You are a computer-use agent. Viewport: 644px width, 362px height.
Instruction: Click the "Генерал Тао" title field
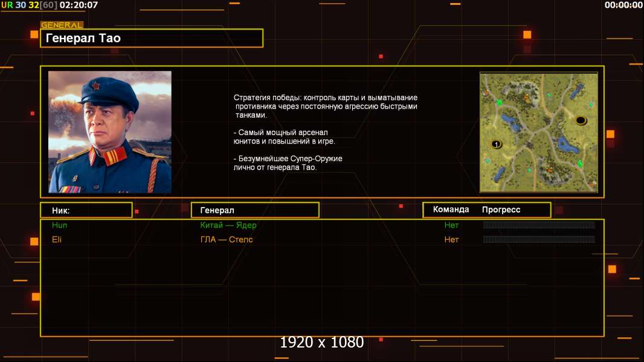click(152, 38)
